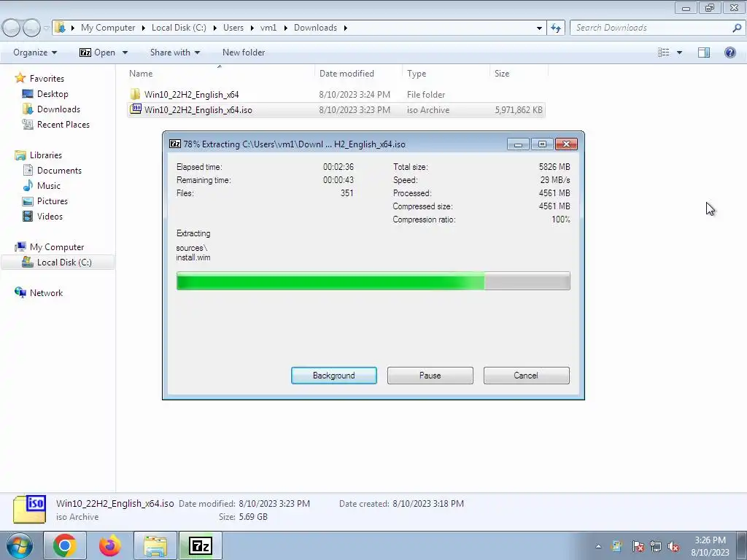Switch to 7-Zip taskbar button
The width and height of the screenshot is (747, 560).
coord(200,545)
